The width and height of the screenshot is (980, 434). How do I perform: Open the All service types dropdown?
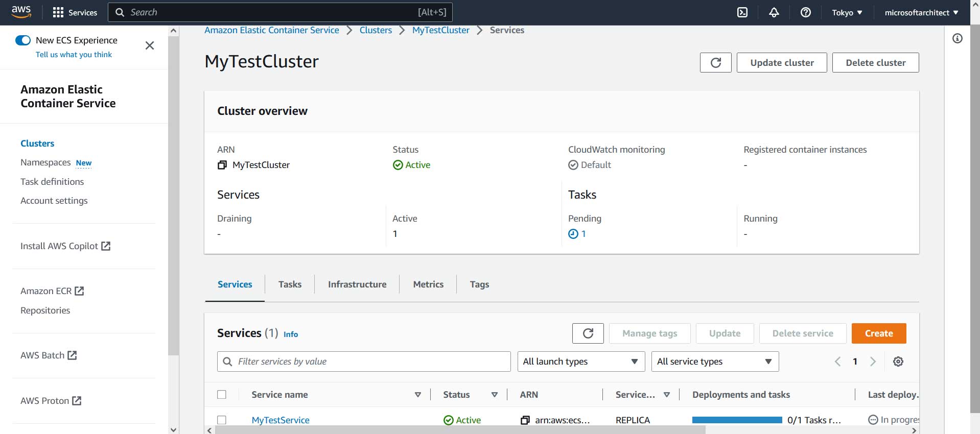pos(715,361)
